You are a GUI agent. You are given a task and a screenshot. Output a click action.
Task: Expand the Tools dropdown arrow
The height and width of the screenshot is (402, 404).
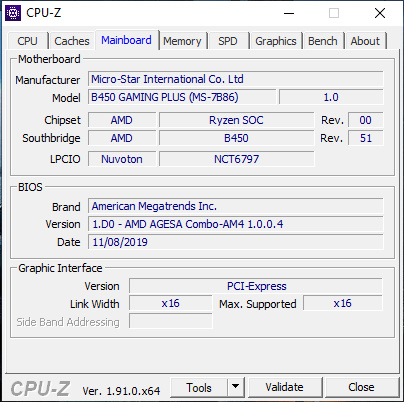point(236,387)
